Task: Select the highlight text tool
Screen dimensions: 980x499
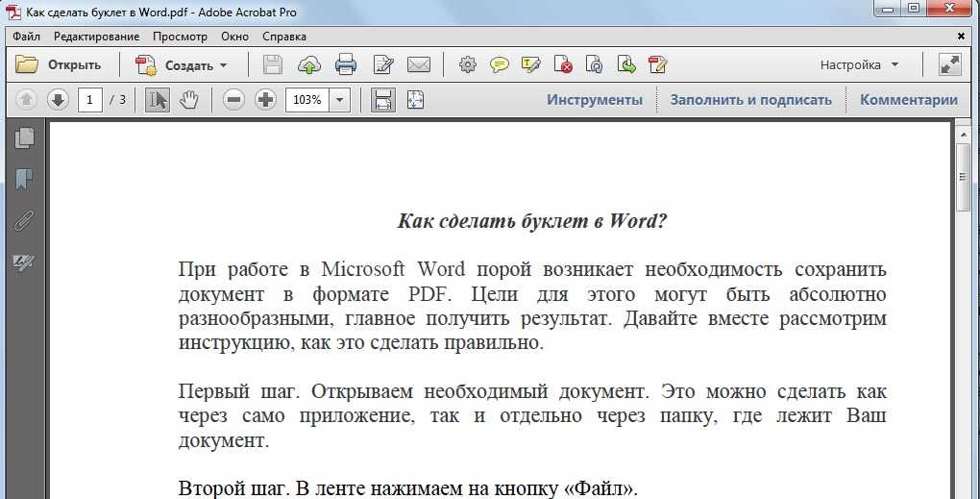Action: point(530,64)
